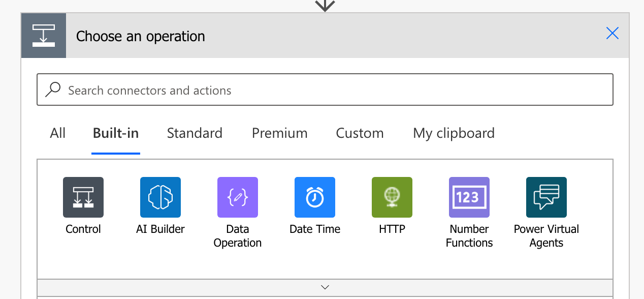The width and height of the screenshot is (644, 299).
Task: Switch to the Premium tab
Action: 280,133
